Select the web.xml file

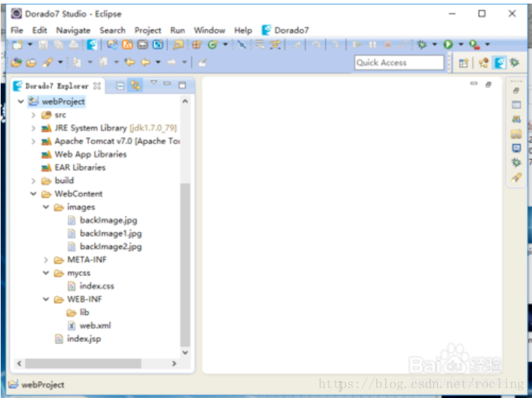point(89,326)
